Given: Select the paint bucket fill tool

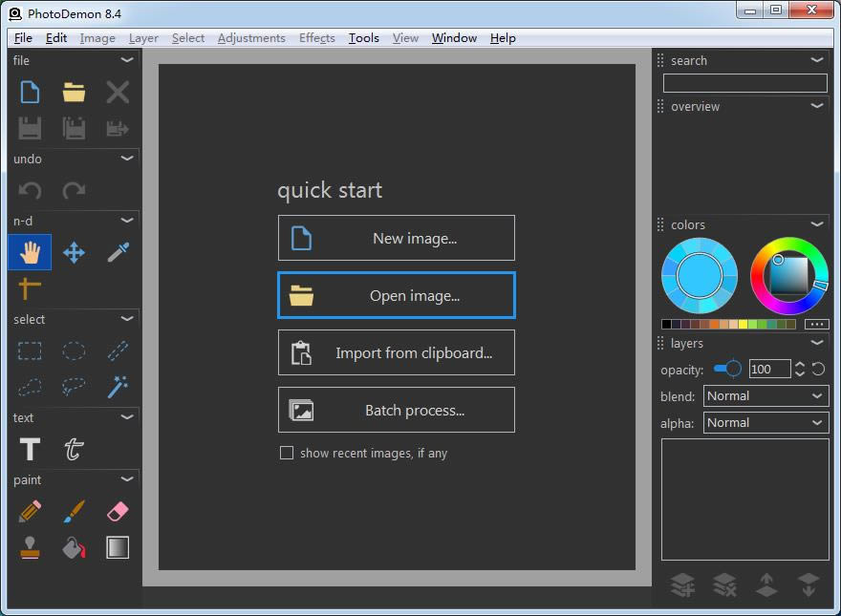Looking at the screenshot, I should coord(74,547).
